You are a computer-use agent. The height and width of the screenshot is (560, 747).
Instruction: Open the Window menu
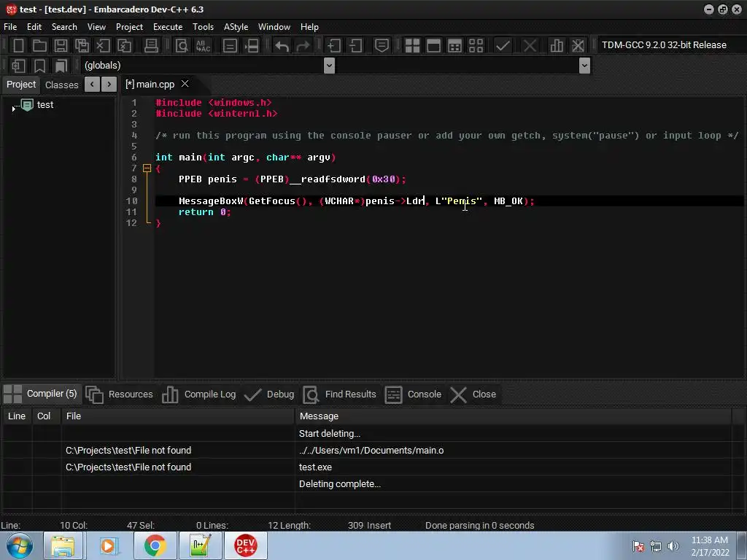(x=274, y=27)
